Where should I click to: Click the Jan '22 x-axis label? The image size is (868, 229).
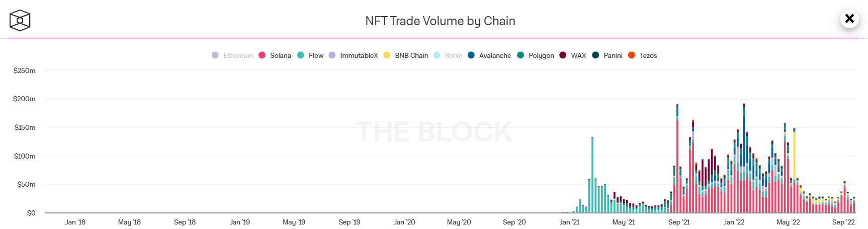(734, 222)
